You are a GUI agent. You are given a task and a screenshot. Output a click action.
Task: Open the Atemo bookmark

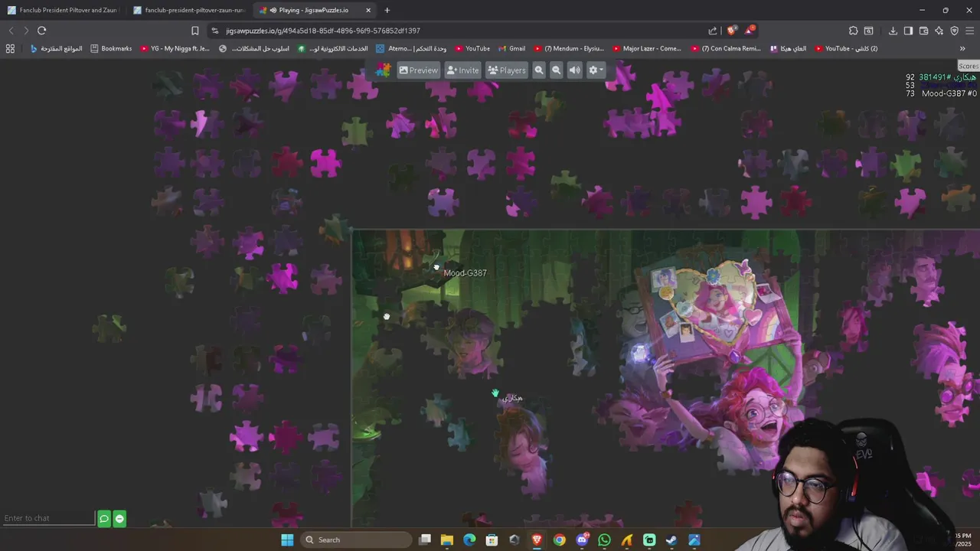410,48
